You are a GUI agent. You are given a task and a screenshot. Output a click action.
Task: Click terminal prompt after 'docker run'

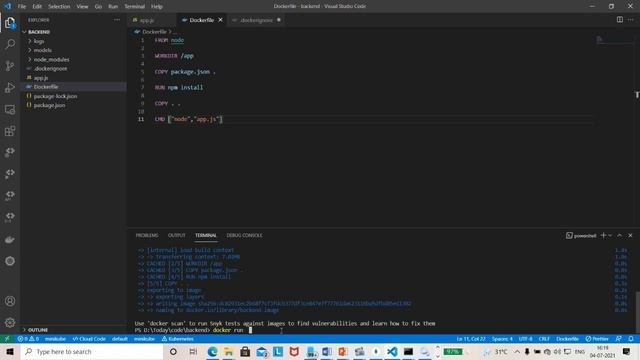(x=251, y=330)
